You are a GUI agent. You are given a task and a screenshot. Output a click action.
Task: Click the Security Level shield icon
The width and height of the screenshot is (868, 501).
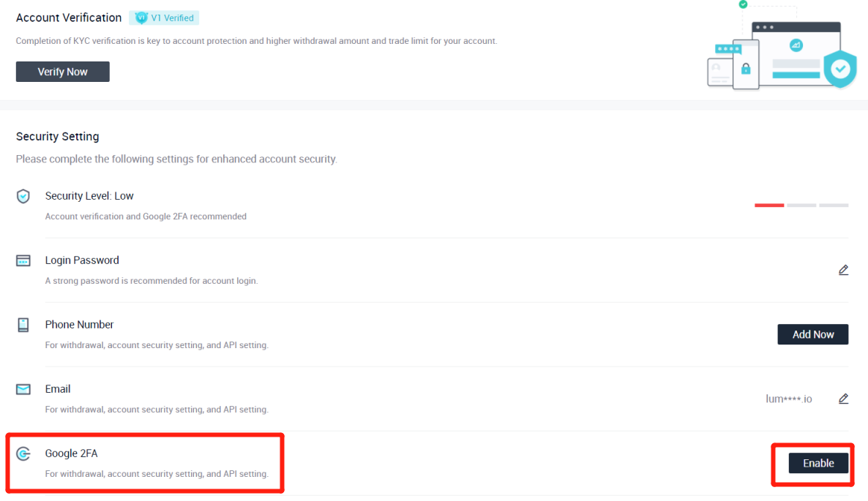[x=23, y=196]
